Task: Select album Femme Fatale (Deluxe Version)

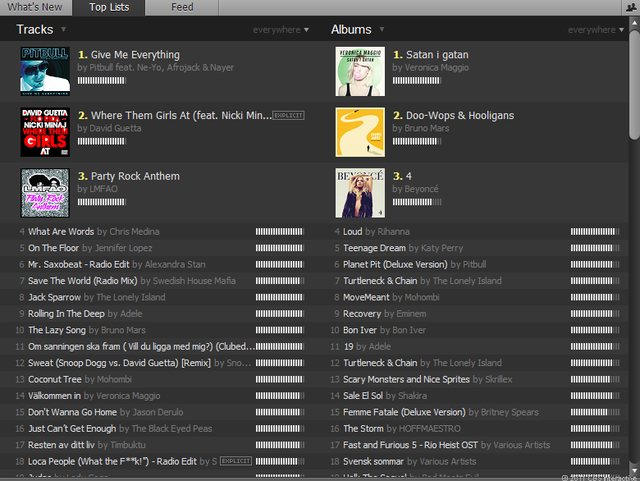Action: click(404, 412)
